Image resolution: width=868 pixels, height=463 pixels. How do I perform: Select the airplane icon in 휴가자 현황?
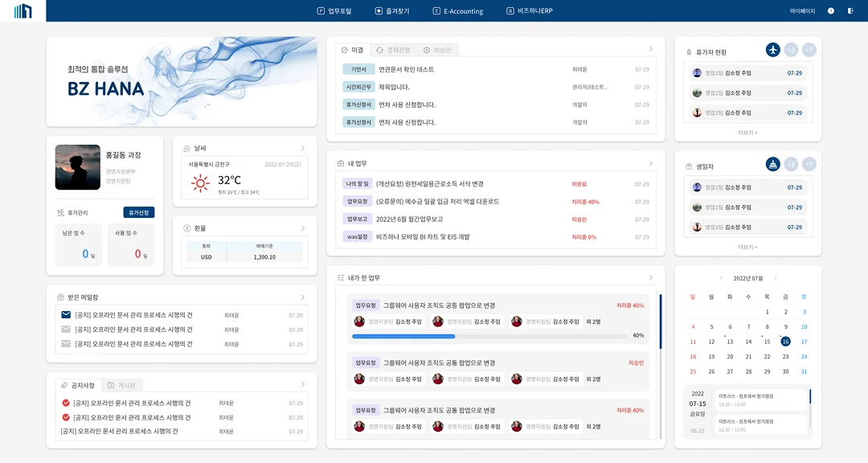pyautogui.click(x=773, y=50)
